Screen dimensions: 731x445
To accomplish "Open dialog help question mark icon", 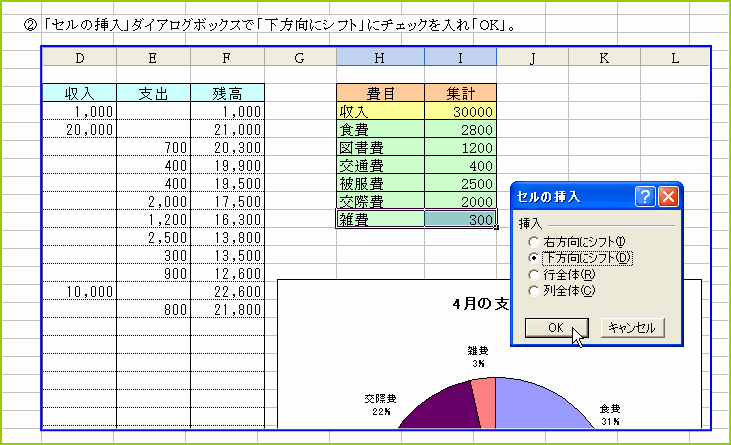I will tap(645, 197).
